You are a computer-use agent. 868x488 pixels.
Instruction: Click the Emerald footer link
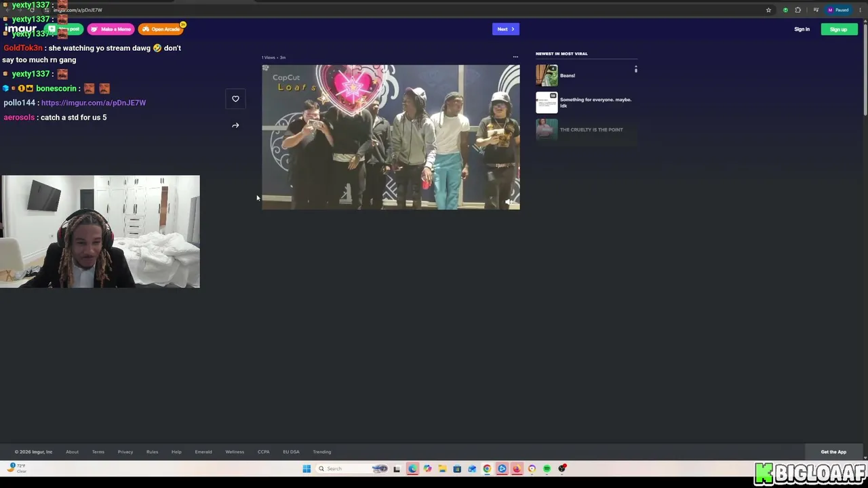[203, 452]
